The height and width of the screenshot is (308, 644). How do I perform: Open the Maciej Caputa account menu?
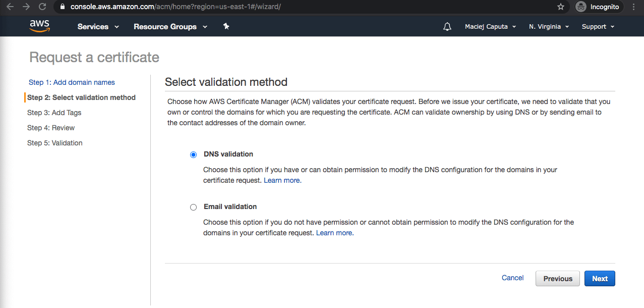pyautogui.click(x=490, y=27)
